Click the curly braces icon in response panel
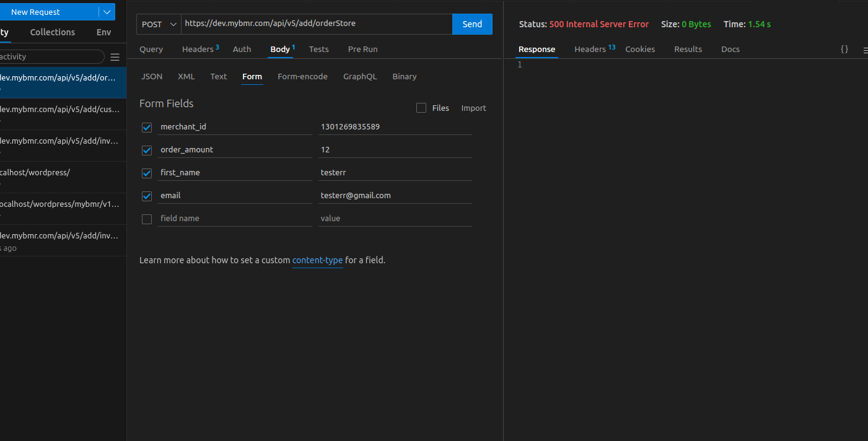The image size is (868, 441). [x=844, y=49]
